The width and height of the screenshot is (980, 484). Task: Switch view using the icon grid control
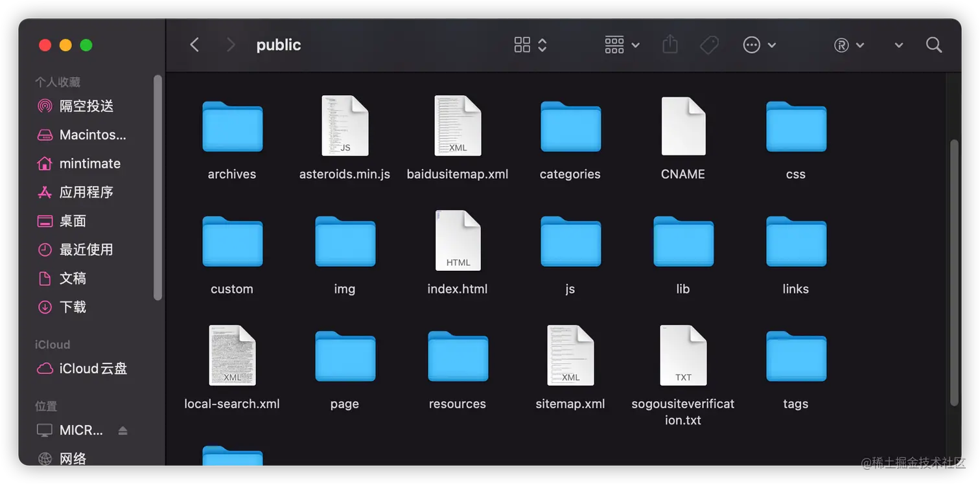(530, 45)
